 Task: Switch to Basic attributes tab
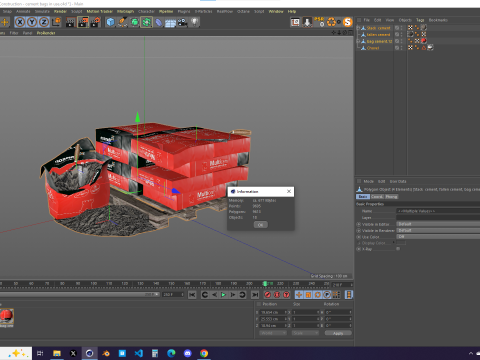click(x=363, y=197)
